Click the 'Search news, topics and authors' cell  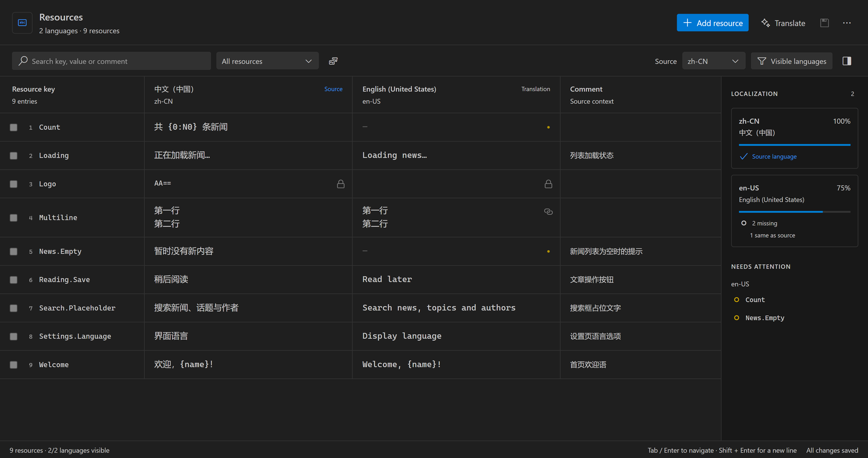click(x=456, y=308)
